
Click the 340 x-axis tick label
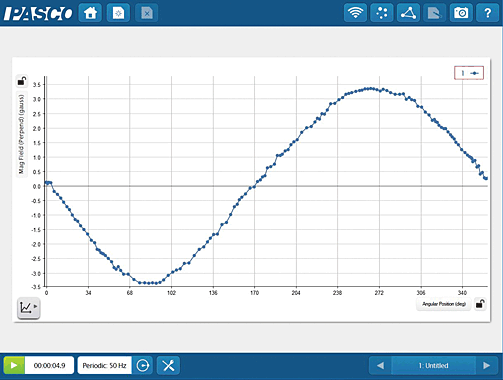(x=462, y=293)
